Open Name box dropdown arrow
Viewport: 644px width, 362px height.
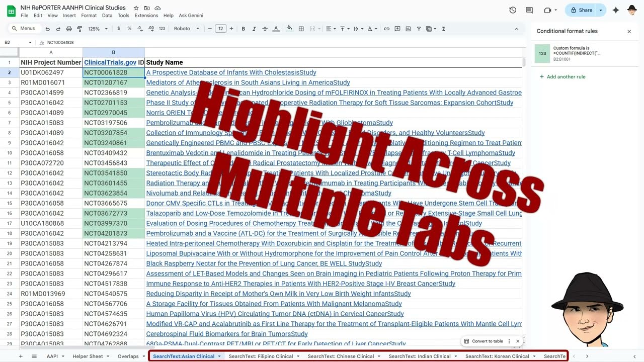(x=30, y=43)
